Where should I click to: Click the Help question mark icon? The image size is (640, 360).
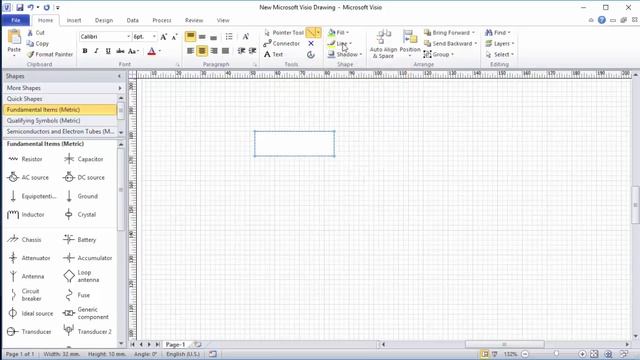pos(602,20)
